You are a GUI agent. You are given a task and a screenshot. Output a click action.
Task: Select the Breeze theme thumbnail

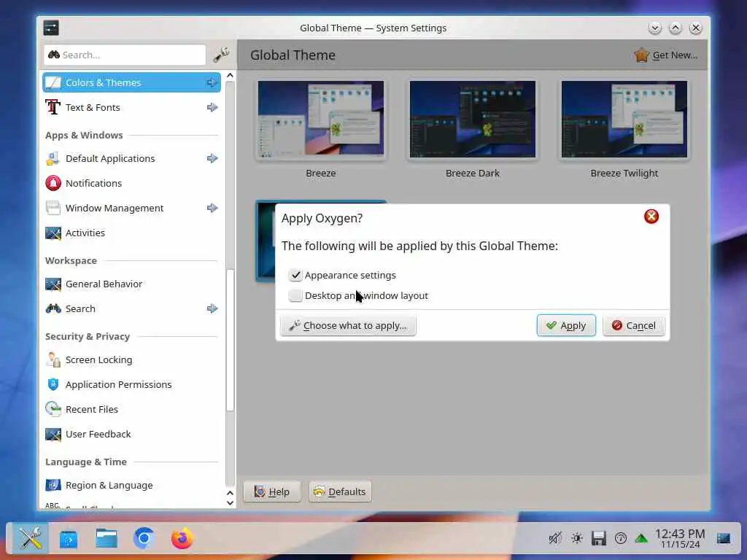pyautogui.click(x=321, y=120)
